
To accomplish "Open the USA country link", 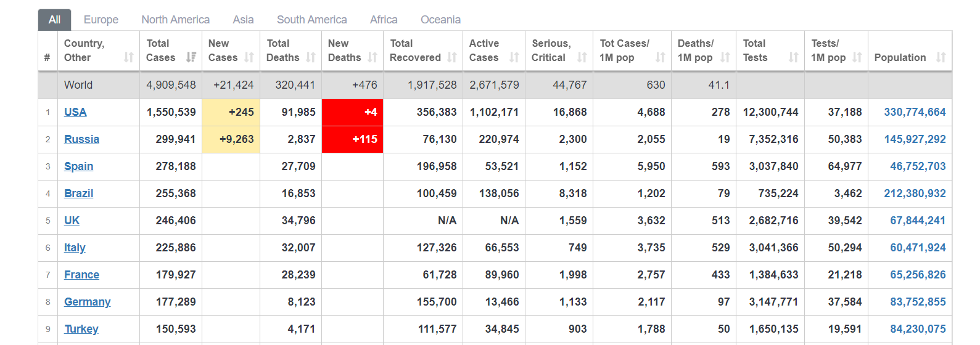I will (x=75, y=112).
